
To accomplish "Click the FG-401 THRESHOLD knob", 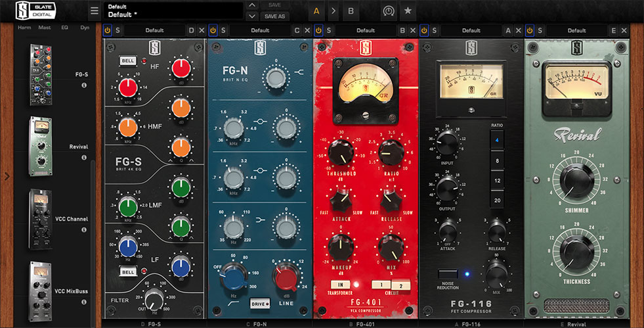I will pos(341,152).
